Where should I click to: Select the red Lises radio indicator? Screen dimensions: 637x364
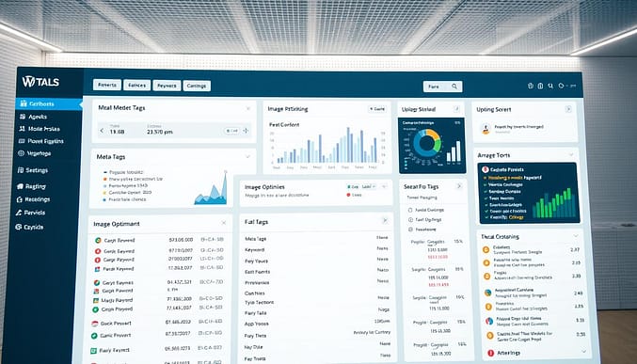(x=348, y=195)
